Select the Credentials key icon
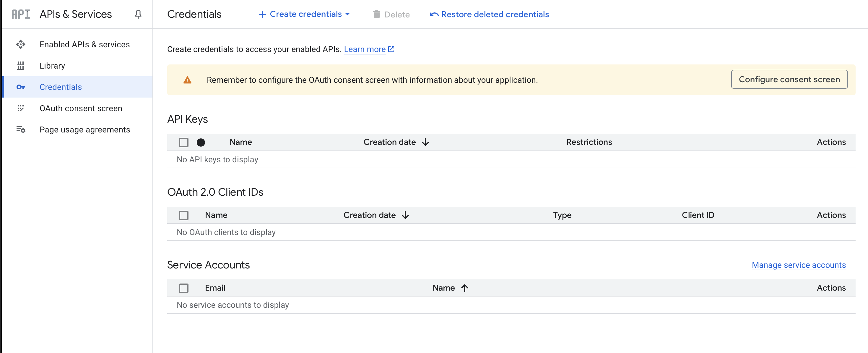The height and width of the screenshot is (353, 868). 21,87
